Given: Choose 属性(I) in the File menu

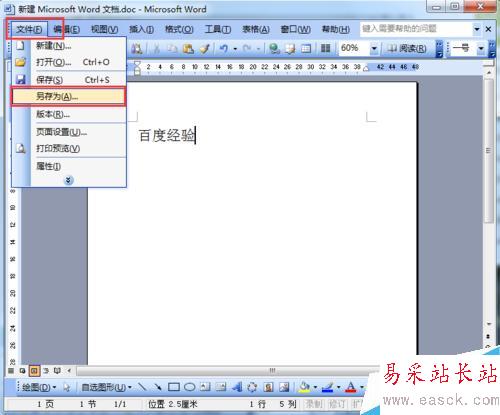Looking at the screenshot, I should [69, 166].
